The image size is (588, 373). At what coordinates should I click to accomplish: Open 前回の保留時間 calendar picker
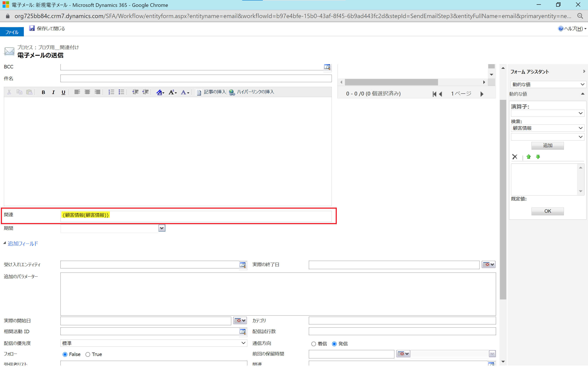tap(403, 354)
